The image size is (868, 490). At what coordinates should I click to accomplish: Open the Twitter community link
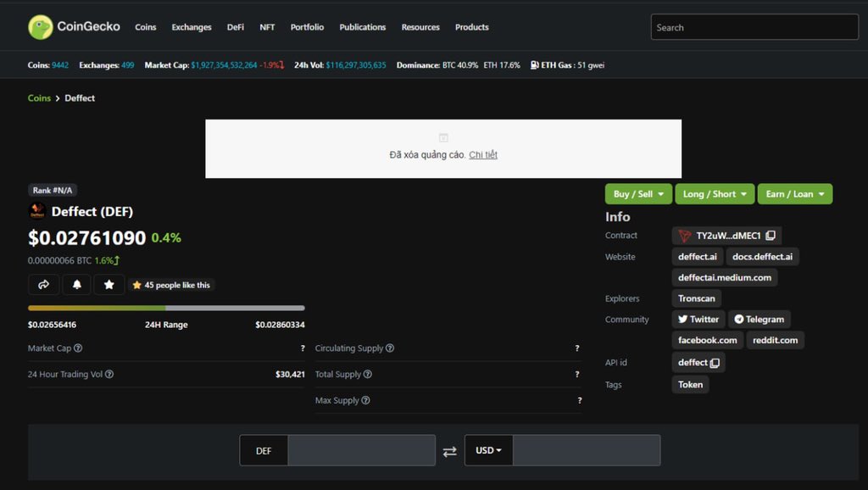click(698, 319)
